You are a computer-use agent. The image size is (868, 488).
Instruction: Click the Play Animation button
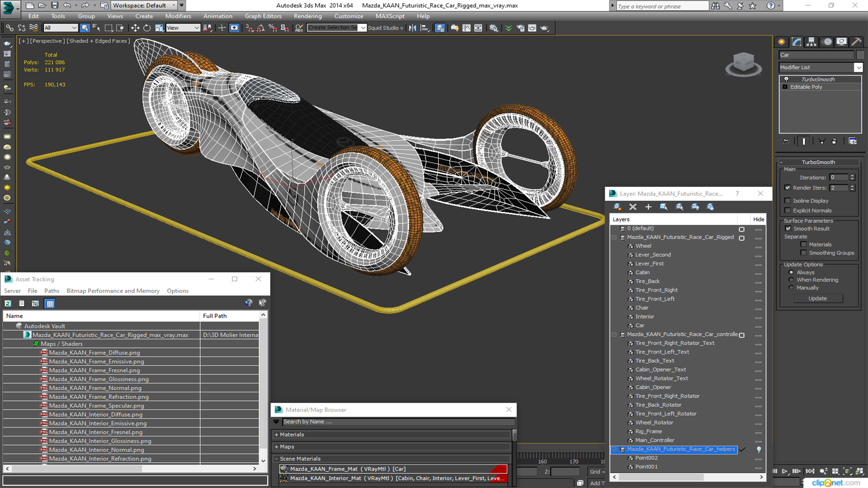click(x=785, y=471)
